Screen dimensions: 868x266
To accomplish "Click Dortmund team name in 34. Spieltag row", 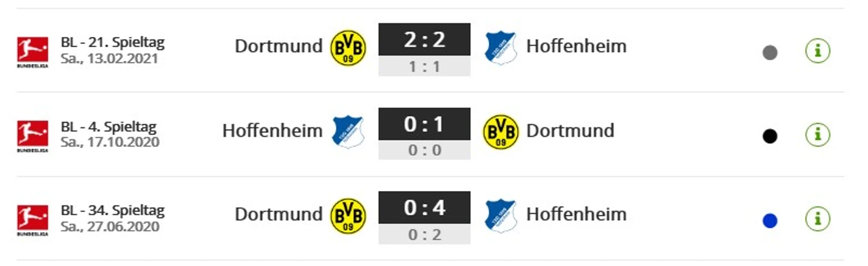I will (x=279, y=214).
